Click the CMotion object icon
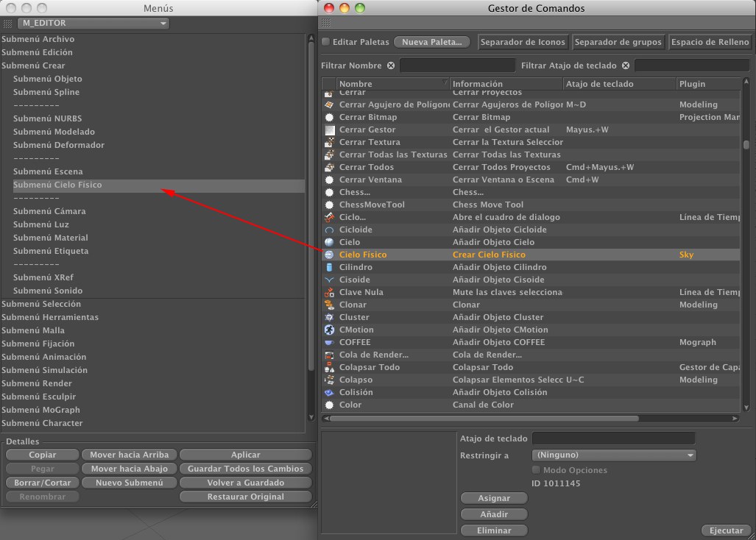756x540 pixels. coord(329,330)
